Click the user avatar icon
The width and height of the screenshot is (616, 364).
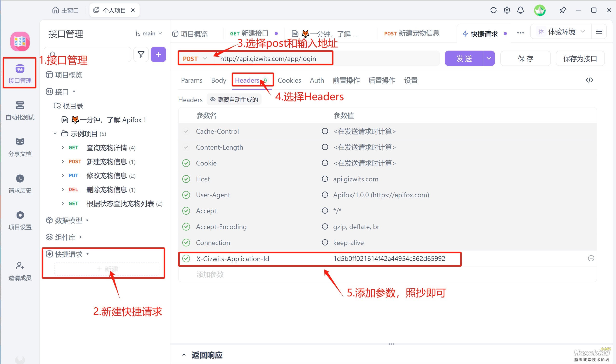[540, 10]
